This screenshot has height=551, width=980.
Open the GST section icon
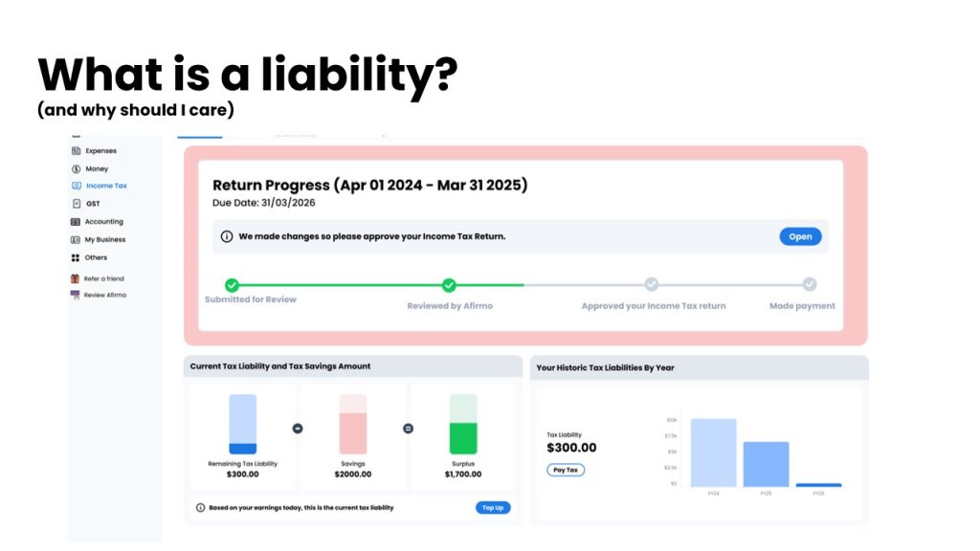(76, 204)
